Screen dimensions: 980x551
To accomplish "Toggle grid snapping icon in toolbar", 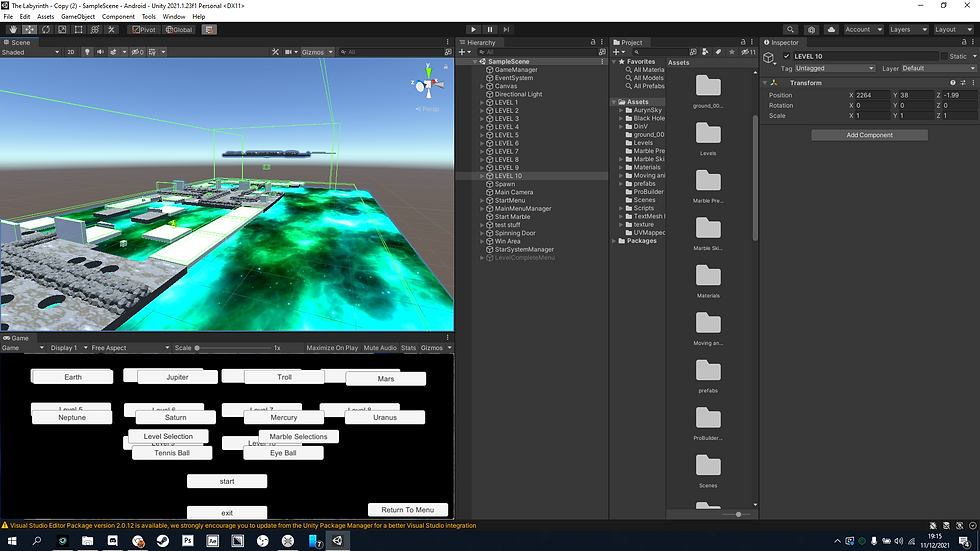I will pos(209,29).
